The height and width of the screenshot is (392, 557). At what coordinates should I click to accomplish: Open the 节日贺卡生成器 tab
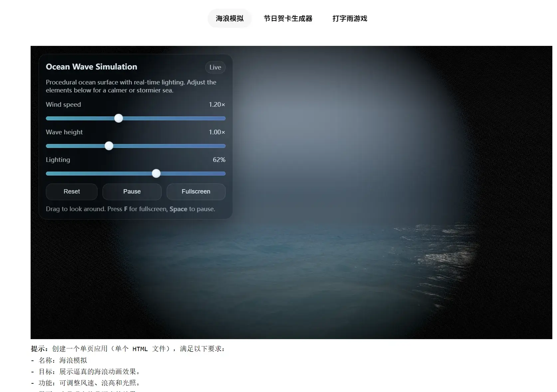(x=288, y=19)
